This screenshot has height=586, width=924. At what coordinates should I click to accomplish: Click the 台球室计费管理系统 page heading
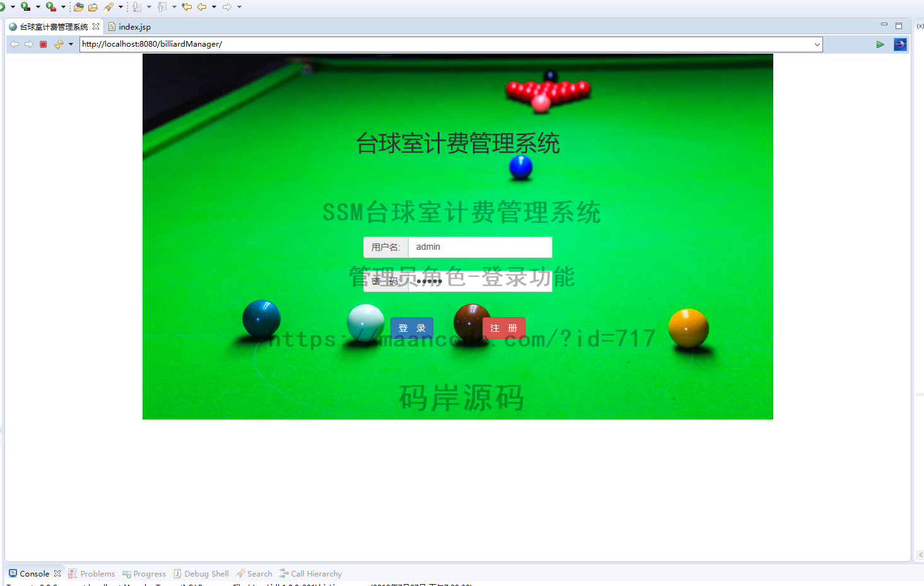[x=458, y=143]
